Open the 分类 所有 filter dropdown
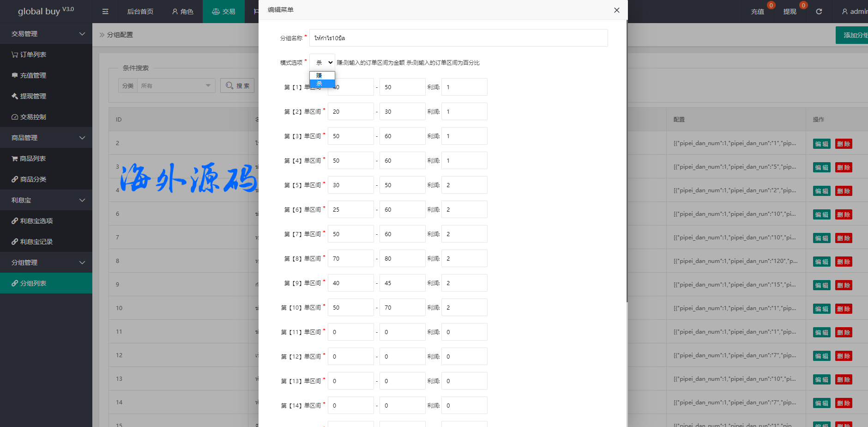This screenshot has height=427, width=868. pyautogui.click(x=176, y=85)
